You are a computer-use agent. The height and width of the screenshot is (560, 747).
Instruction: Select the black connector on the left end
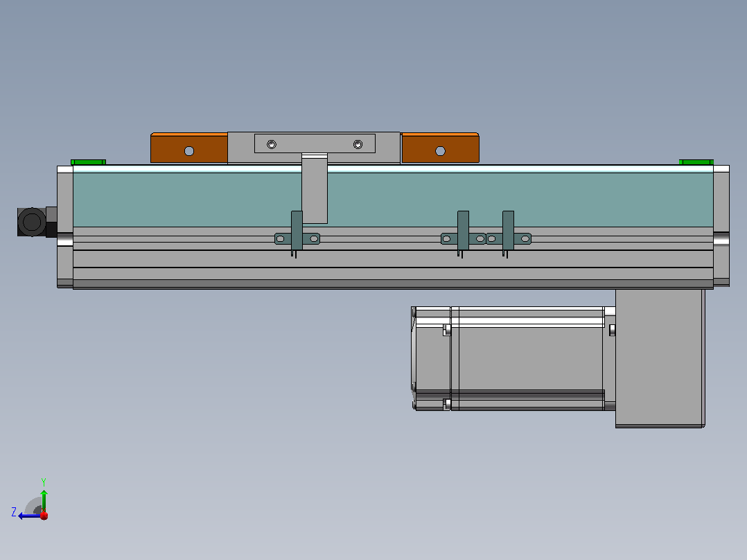37,222
